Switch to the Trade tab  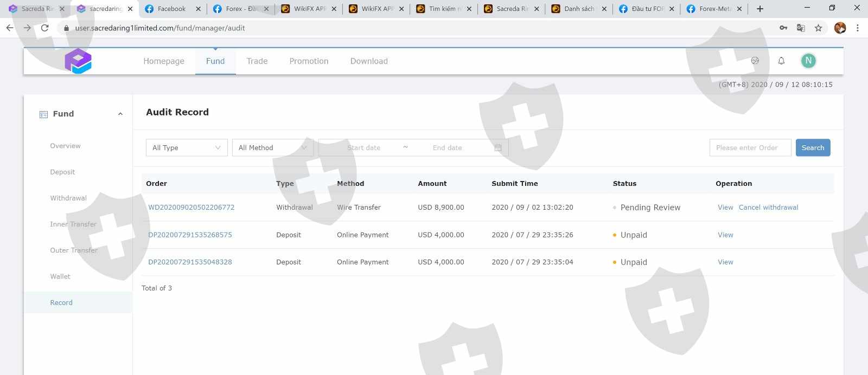(x=257, y=61)
